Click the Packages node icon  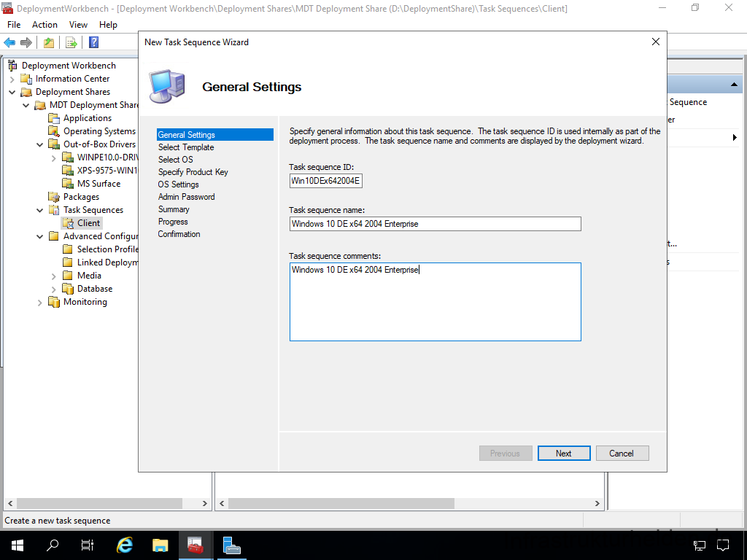coord(54,197)
